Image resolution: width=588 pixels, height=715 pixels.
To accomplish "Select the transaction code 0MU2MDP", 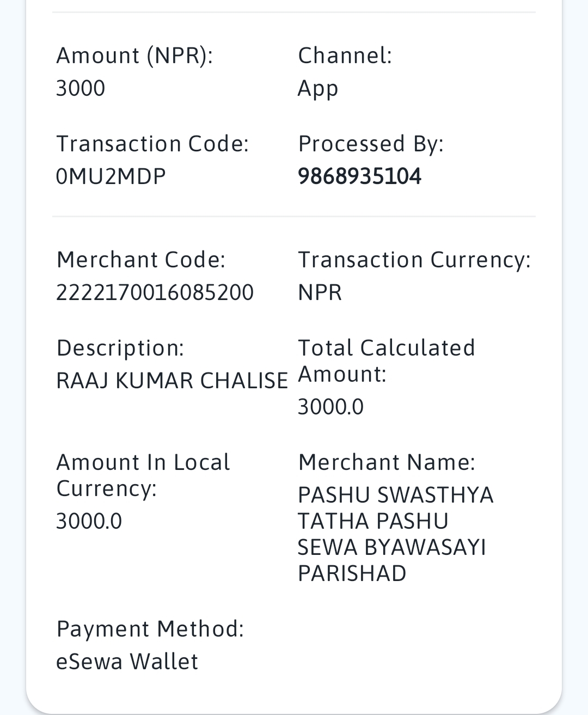I will tap(111, 176).
